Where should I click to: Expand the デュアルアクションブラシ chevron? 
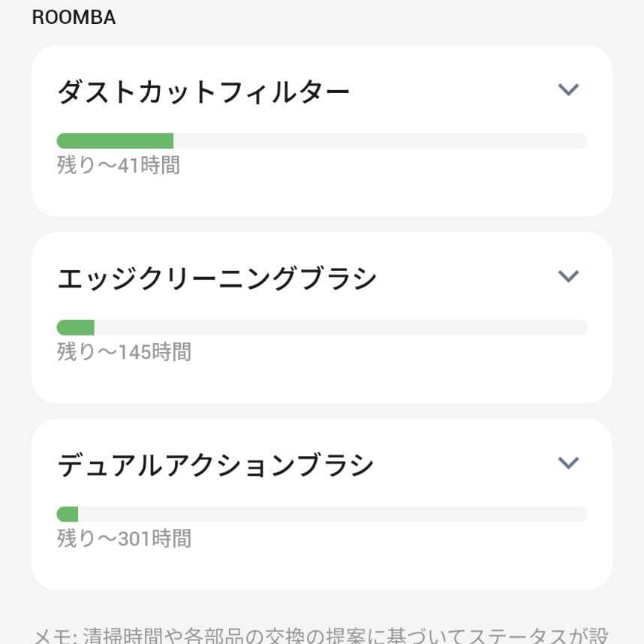(x=569, y=462)
